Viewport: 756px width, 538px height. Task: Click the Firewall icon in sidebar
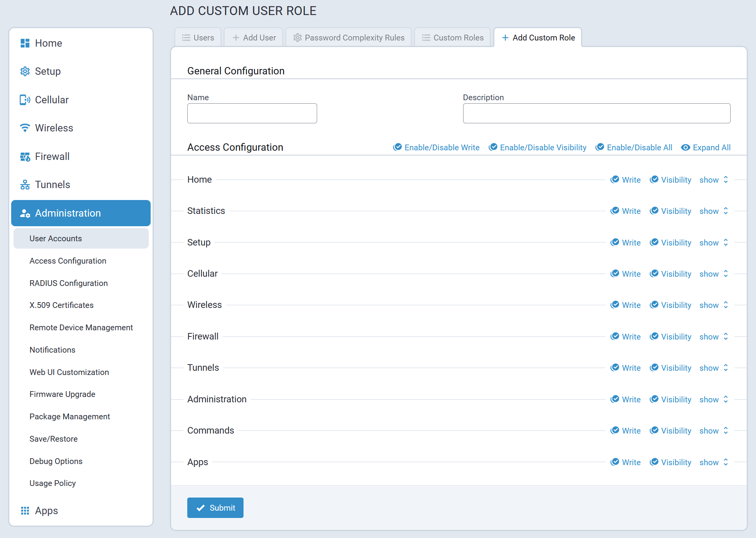(25, 156)
